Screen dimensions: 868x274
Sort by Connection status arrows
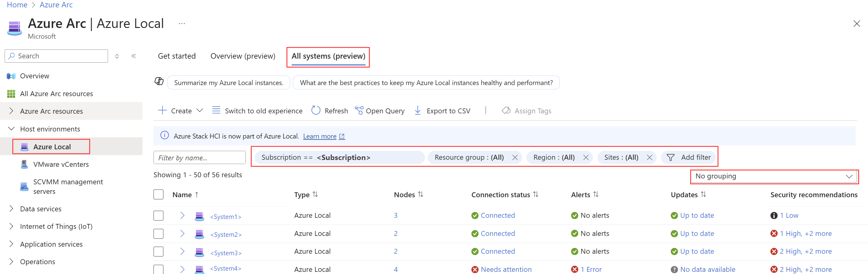point(536,194)
